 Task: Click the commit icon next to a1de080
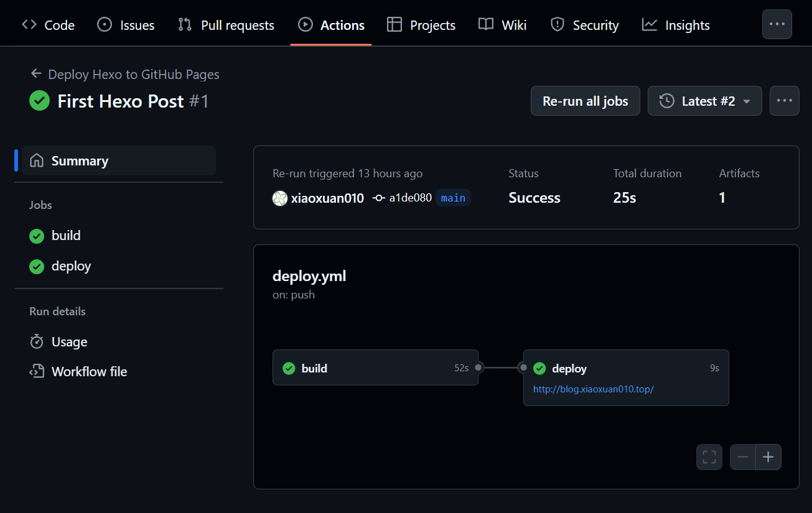[x=380, y=197]
